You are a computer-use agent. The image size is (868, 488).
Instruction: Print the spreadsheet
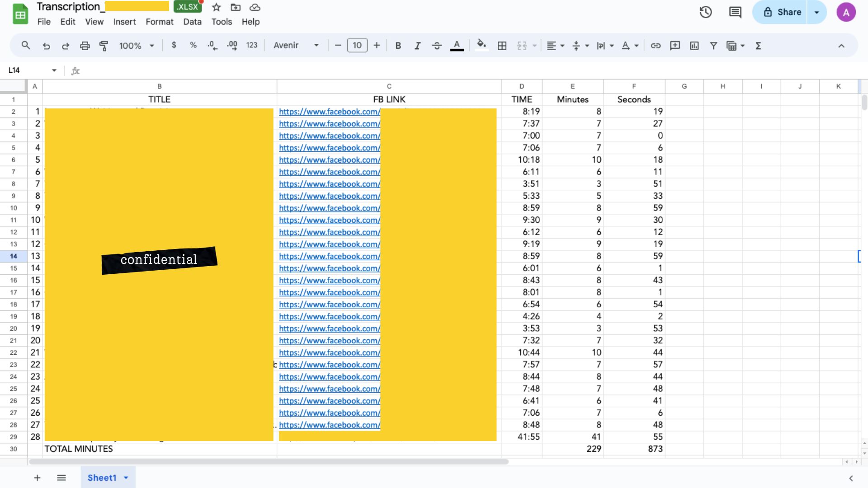tap(85, 46)
